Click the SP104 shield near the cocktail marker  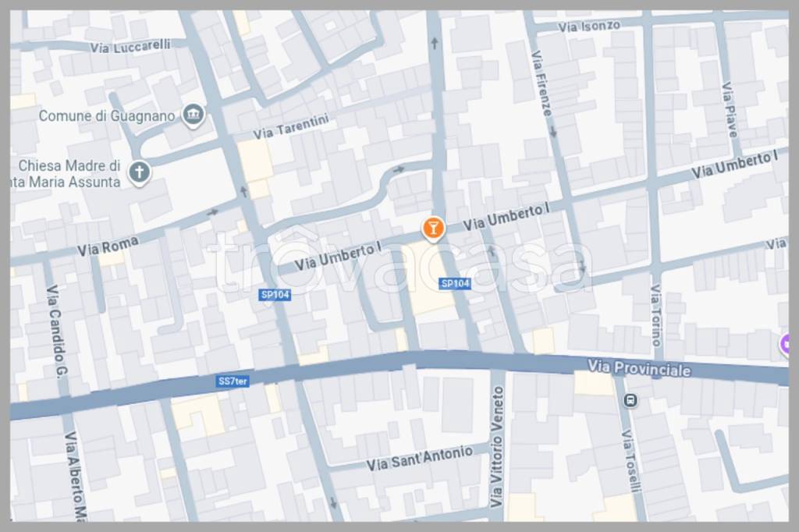[455, 284]
